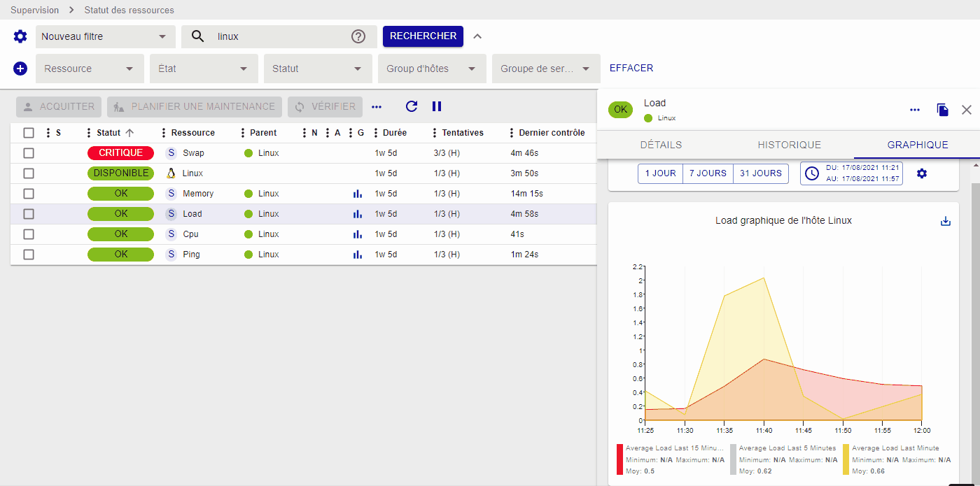Image resolution: width=980 pixels, height=486 pixels.
Task: Open the graph icon on the Memory row
Action: [358, 194]
